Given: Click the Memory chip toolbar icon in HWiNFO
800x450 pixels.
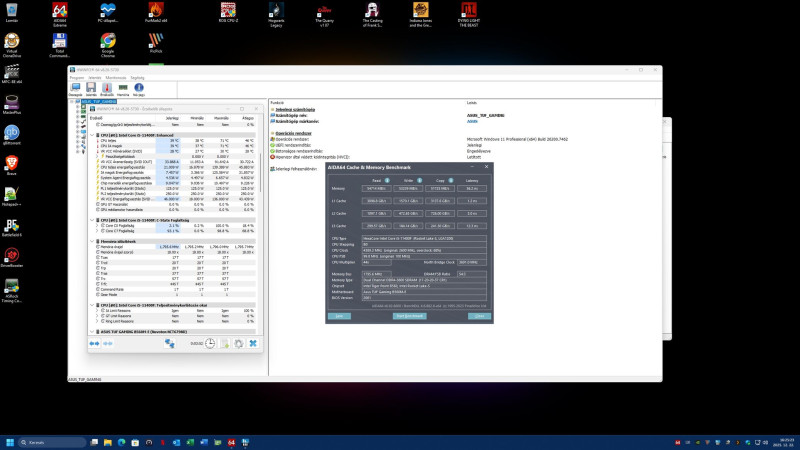Looking at the screenshot, I should [x=123, y=88].
